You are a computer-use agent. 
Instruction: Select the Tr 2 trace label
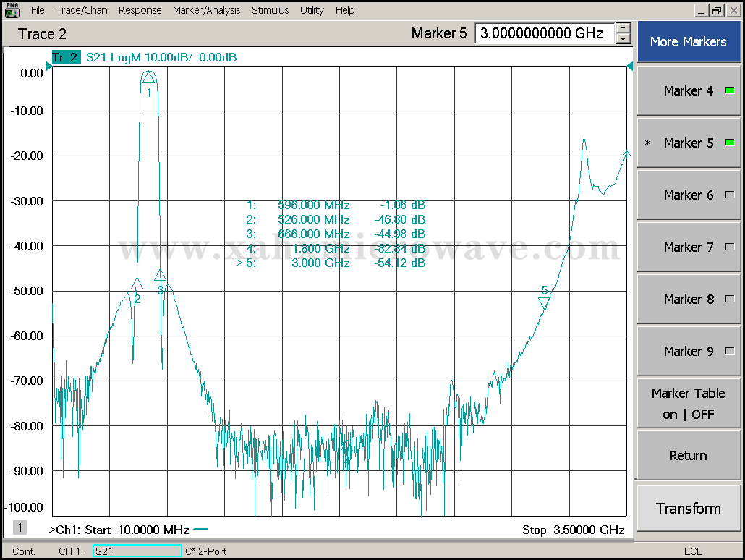pyautogui.click(x=66, y=58)
